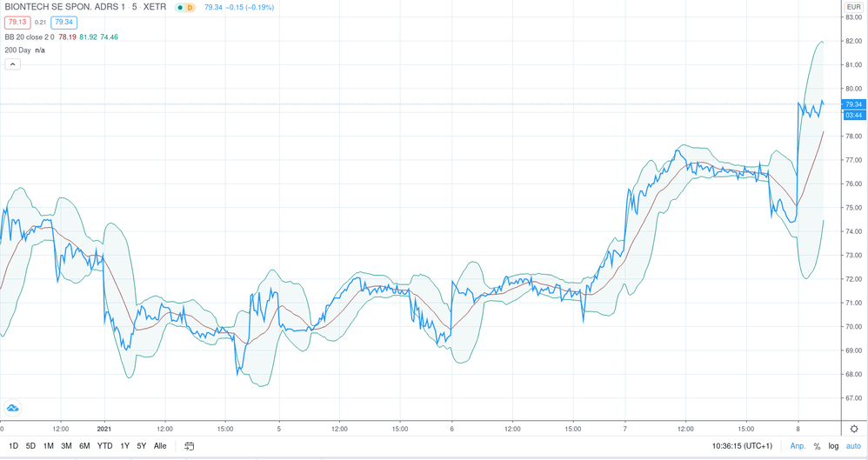
Task: Click the green market status dot
Action: pos(179,8)
